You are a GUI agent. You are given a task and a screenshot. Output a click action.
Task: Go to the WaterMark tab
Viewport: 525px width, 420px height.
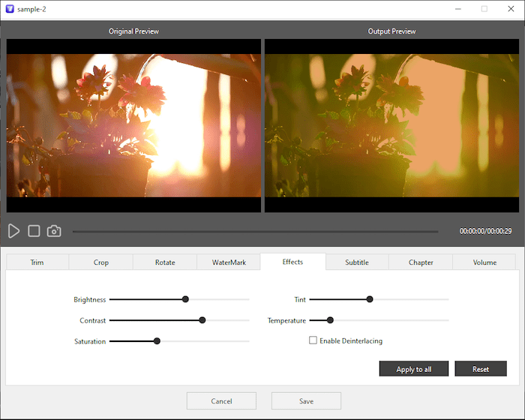click(229, 262)
